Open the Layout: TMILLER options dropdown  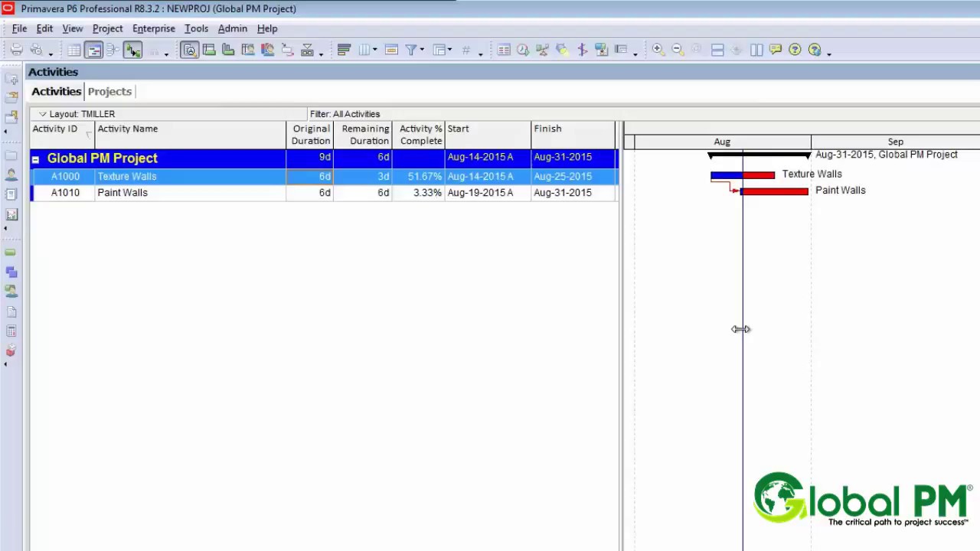(43, 114)
